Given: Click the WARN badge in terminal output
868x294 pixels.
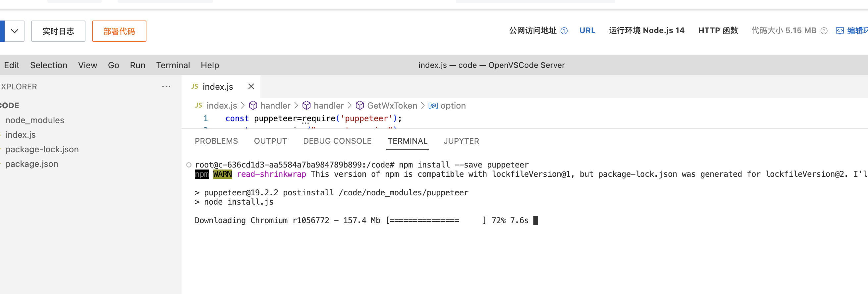Looking at the screenshot, I should (222, 174).
